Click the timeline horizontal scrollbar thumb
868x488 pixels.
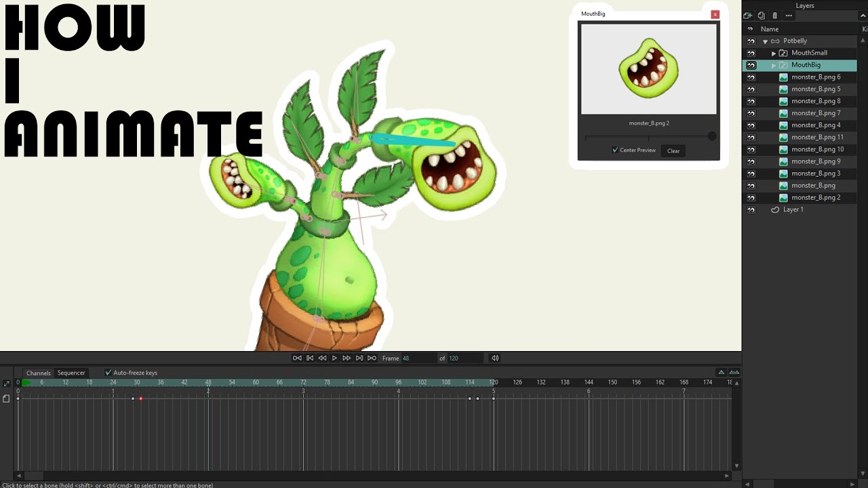pos(34,476)
